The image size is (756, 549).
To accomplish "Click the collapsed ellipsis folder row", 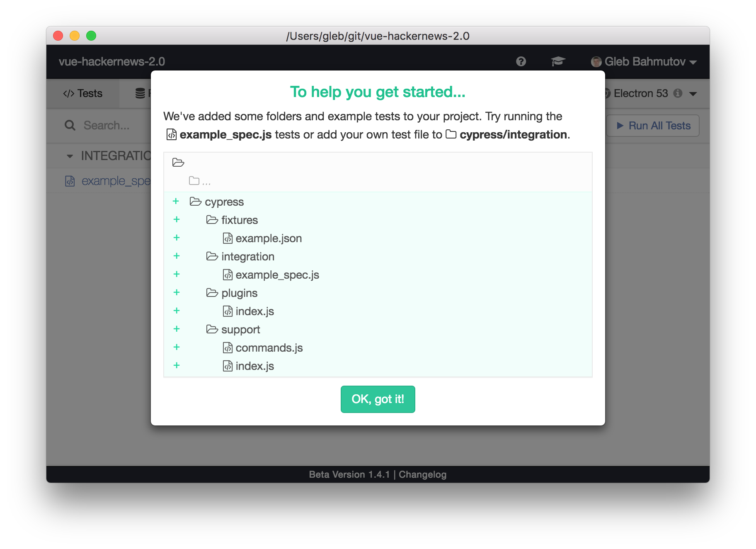I will (200, 181).
